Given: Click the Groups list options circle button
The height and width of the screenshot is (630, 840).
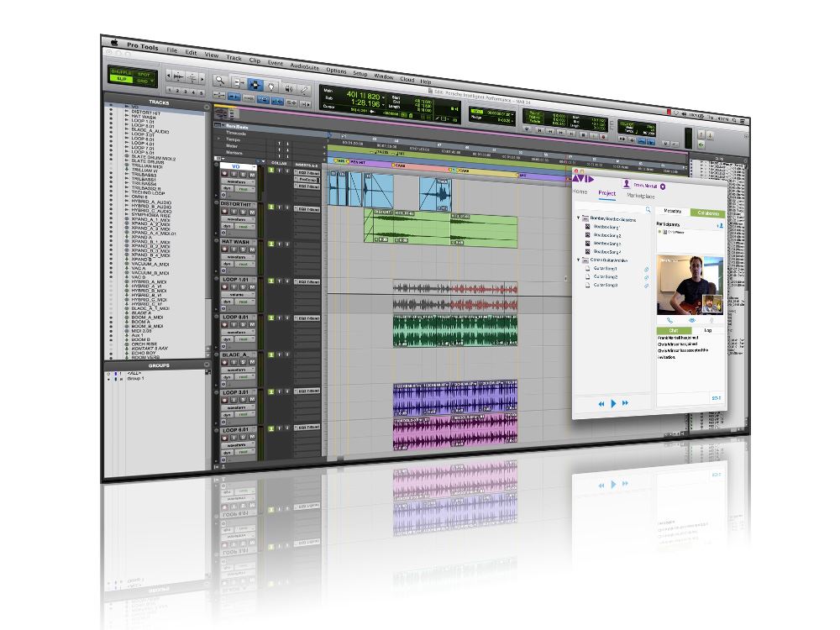Looking at the screenshot, I should click(x=207, y=365).
